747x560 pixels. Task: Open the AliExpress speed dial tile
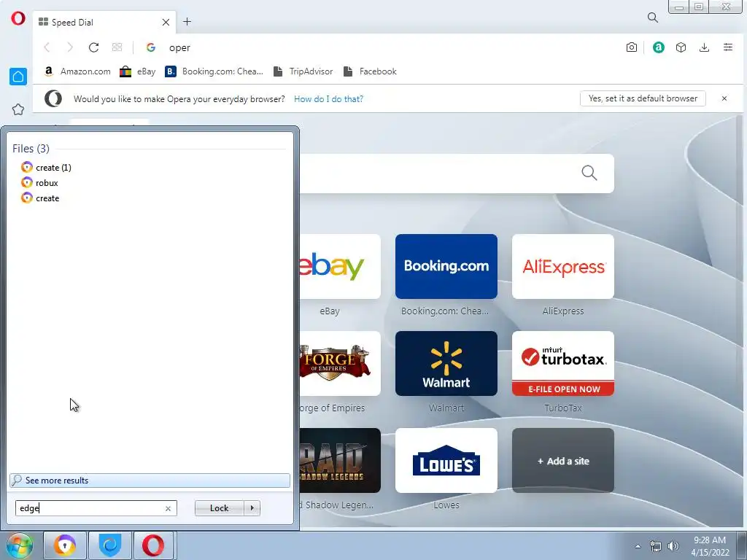pyautogui.click(x=563, y=267)
